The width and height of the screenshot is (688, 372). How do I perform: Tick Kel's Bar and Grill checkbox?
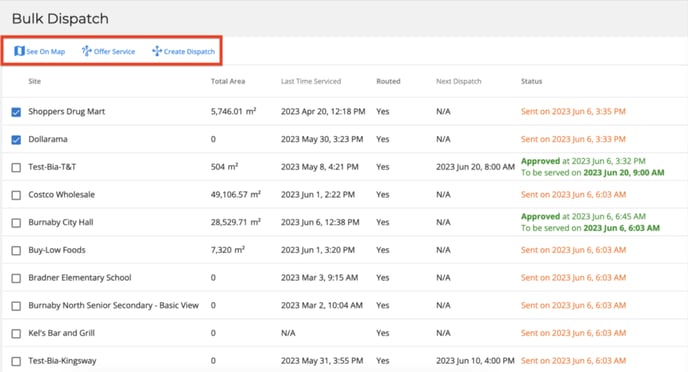(16, 333)
